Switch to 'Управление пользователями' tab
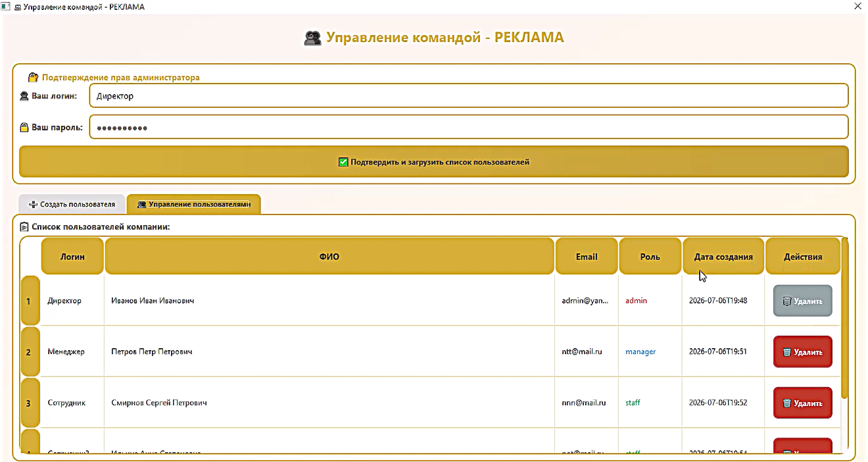 click(x=194, y=205)
